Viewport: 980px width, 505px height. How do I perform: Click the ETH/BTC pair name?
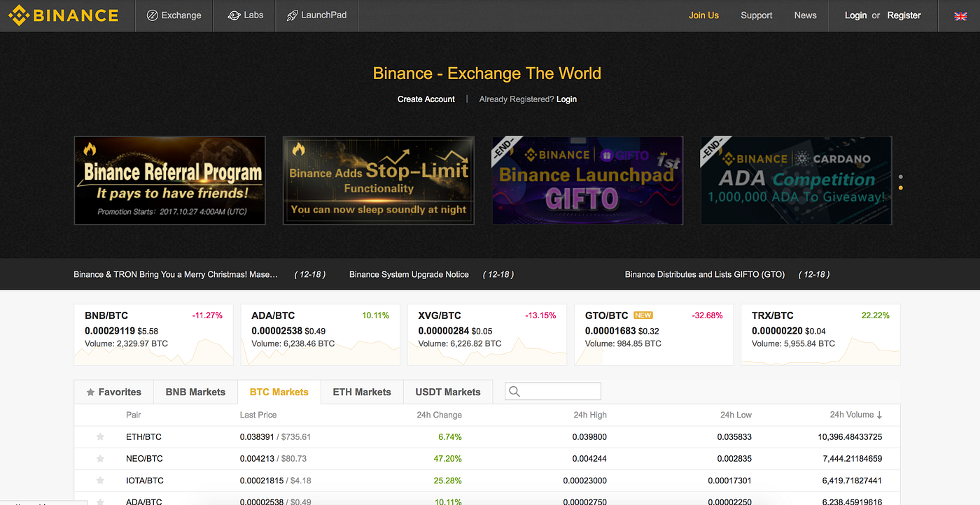point(143,437)
